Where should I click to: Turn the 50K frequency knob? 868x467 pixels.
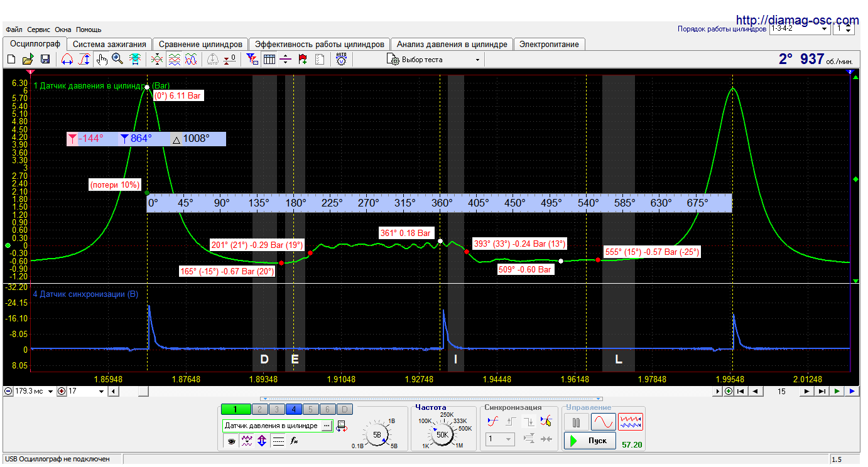coord(442,434)
